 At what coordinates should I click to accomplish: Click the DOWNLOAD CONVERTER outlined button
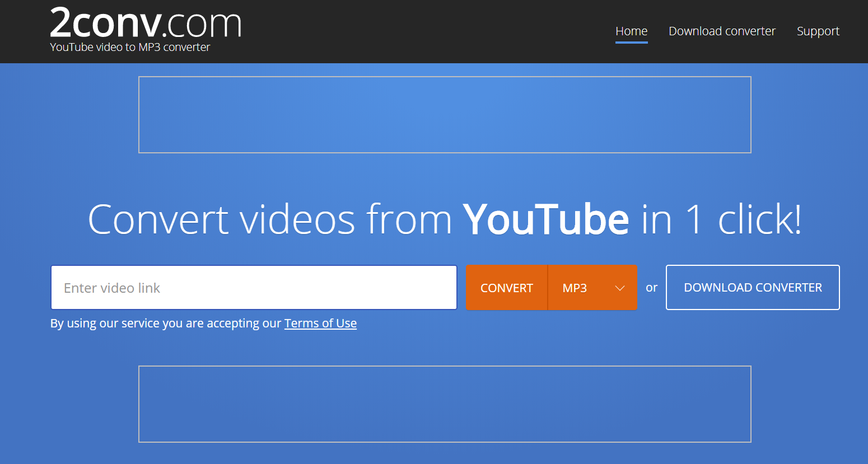[x=753, y=288]
